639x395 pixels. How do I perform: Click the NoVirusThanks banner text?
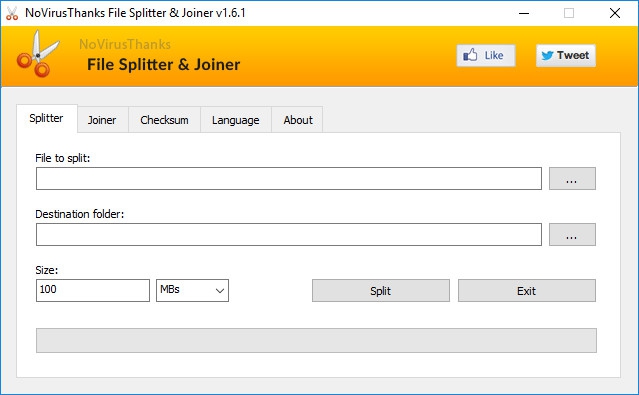coord(125,44)
